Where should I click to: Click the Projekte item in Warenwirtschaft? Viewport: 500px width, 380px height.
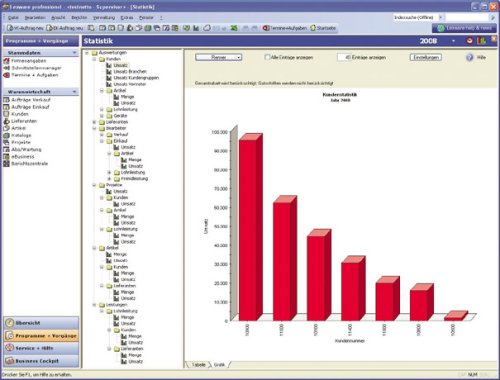coord(21,142)
